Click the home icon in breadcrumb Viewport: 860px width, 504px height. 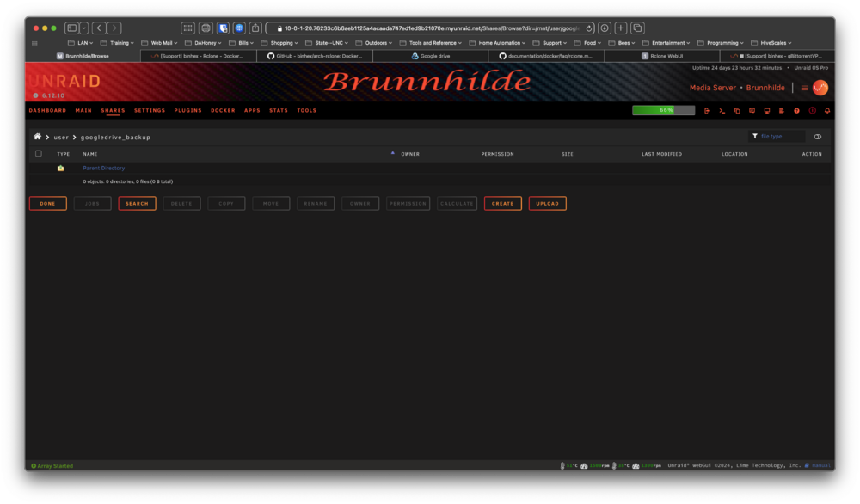(x=37, y=137)
